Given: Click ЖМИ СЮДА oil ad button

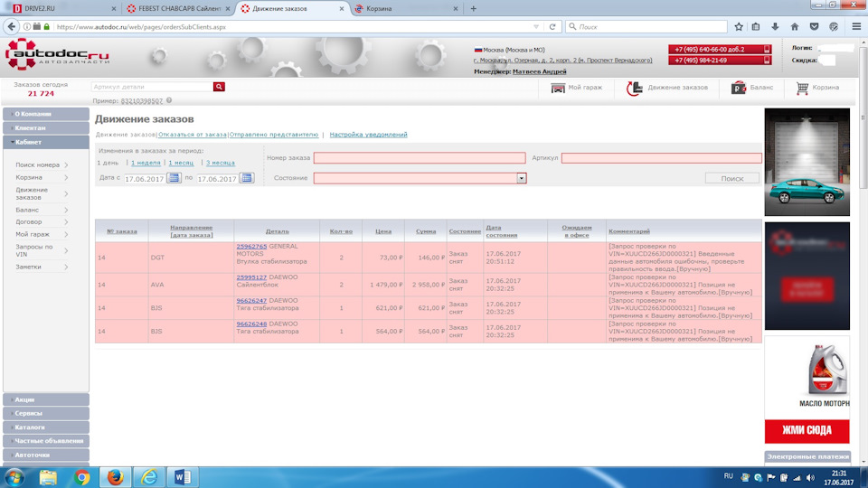Looking at the screenshot, I should point(807,431).
